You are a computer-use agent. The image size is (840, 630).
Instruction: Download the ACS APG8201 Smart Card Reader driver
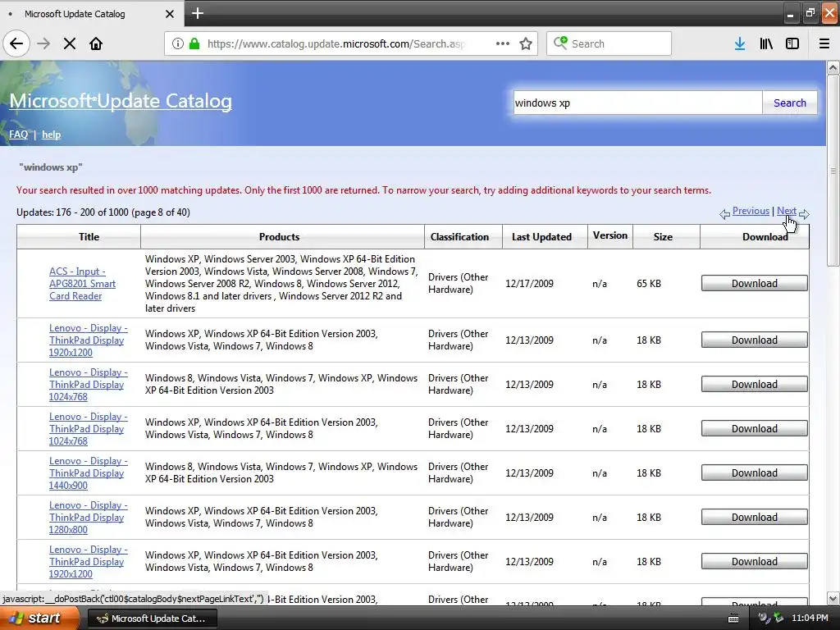(755, 283)
